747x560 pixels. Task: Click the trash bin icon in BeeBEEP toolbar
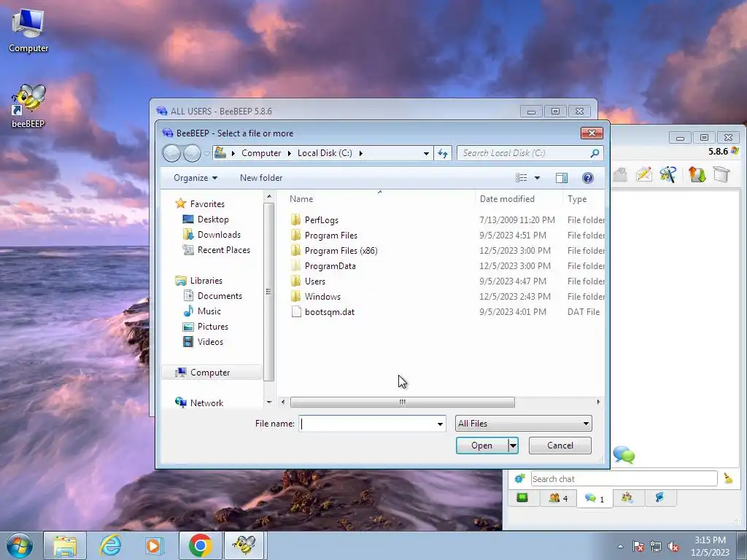coord(721,174)
